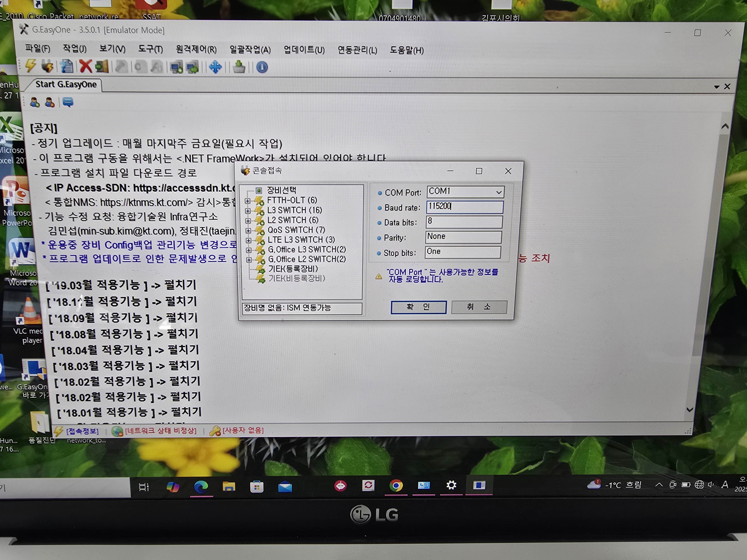Open the Mail app from the taskbar
The height and width of the screenshot is (560, 747).
[285, 487]
